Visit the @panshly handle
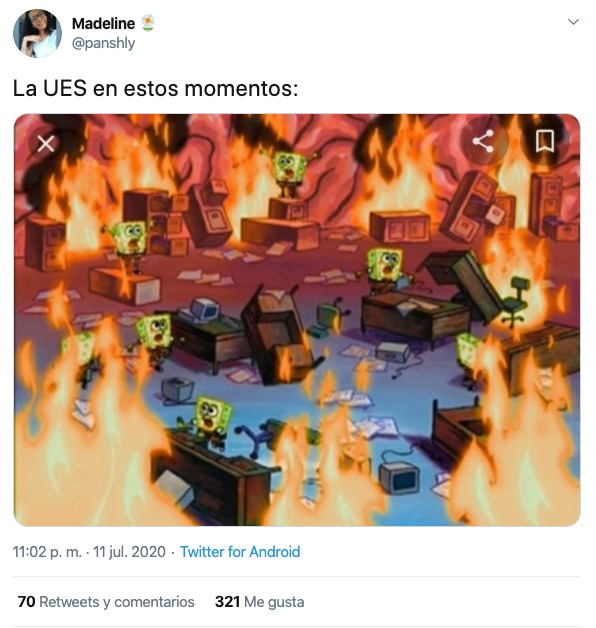This screenshot has width=596, height=628. click(103, 43)
